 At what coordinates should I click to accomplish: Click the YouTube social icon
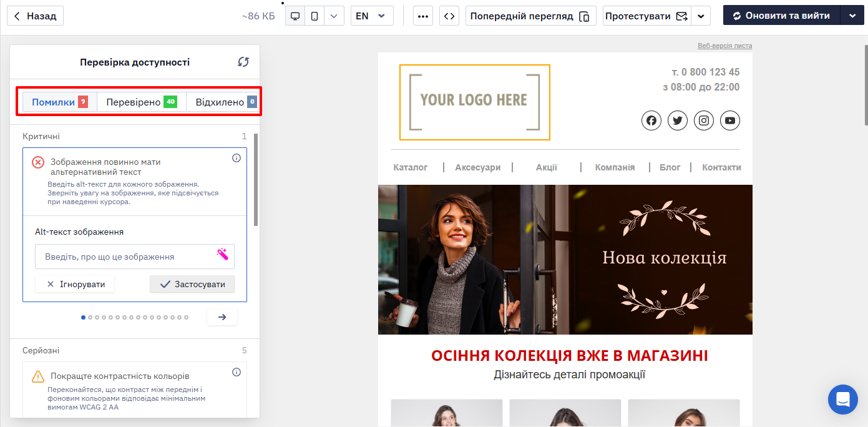(730, 120)
